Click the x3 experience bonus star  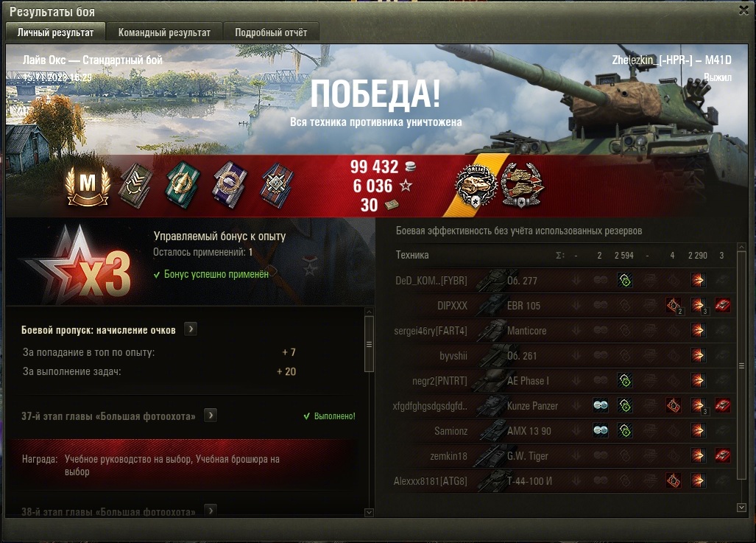(80, 263)
